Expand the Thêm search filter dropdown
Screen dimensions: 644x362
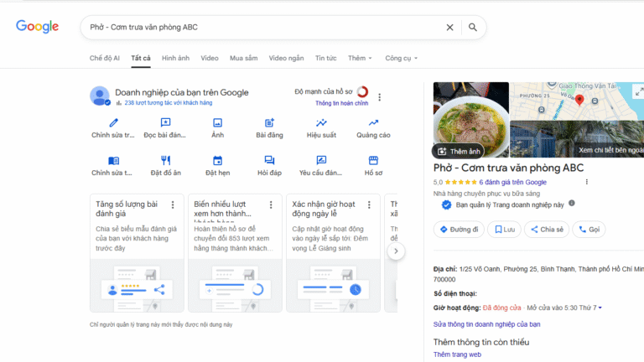tap(361, 58)
